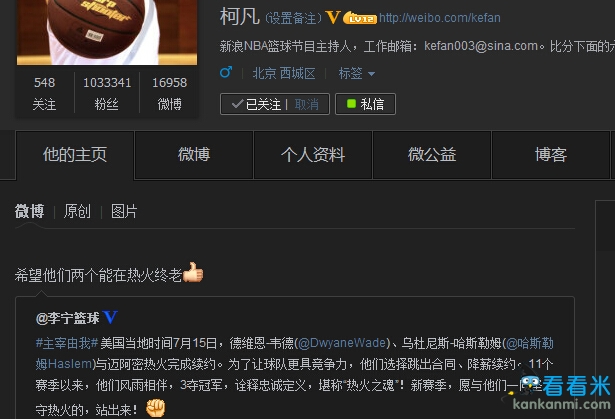Filter posts by 图片
This screenshot has height=419, width=615.
(124, 211)
